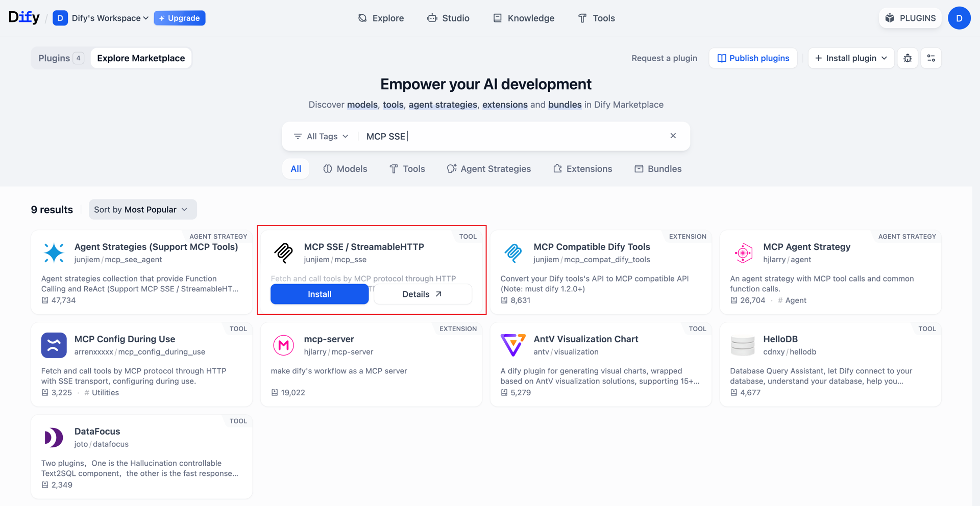Go to Studio in top navigation

coord(448,18)
